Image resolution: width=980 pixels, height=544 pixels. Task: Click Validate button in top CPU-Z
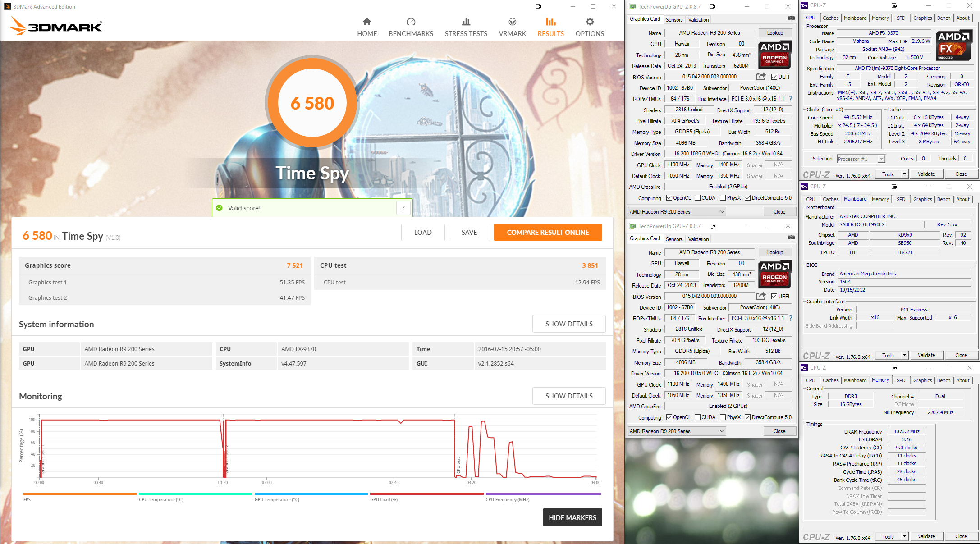(926, 174)
